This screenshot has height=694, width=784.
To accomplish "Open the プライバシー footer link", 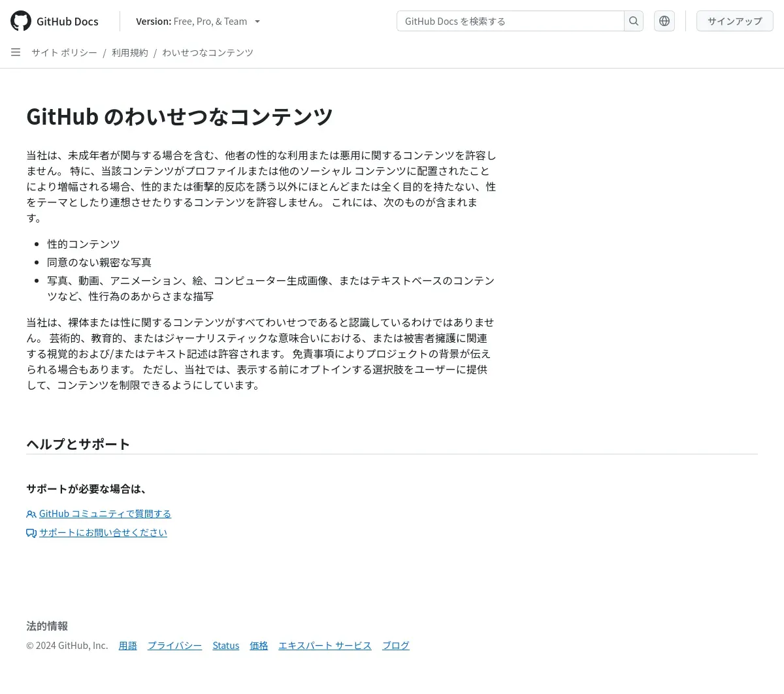I will pos(174,646).
